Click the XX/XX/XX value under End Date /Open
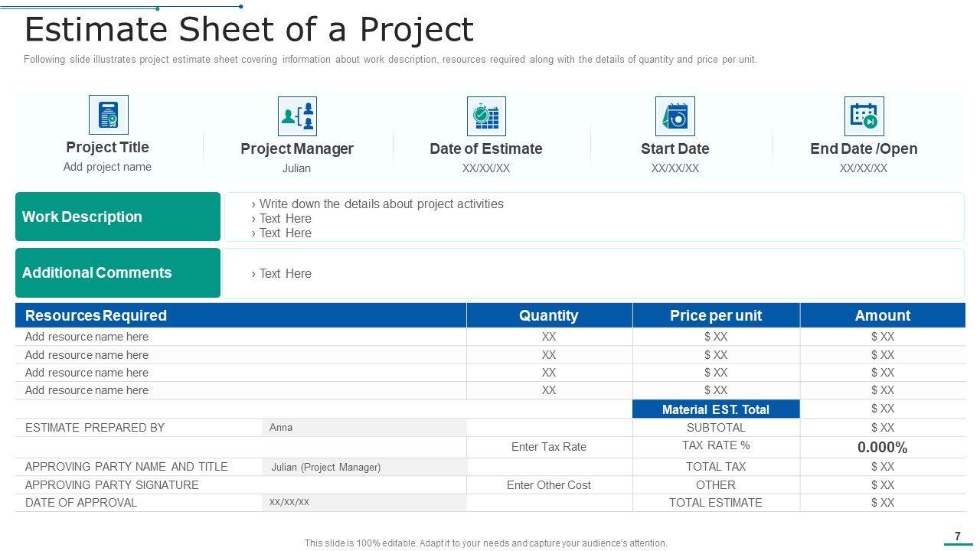Screen dimensions: 980x551 (x=864, y=168)
